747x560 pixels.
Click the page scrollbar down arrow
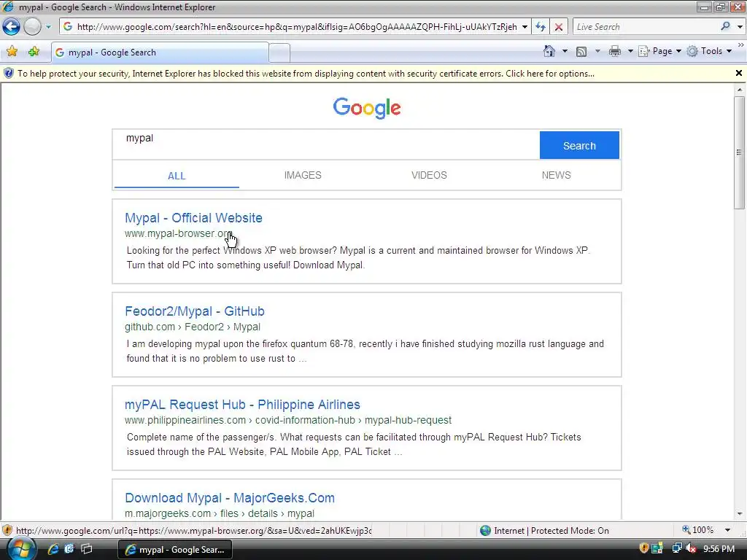coord(740,514)
